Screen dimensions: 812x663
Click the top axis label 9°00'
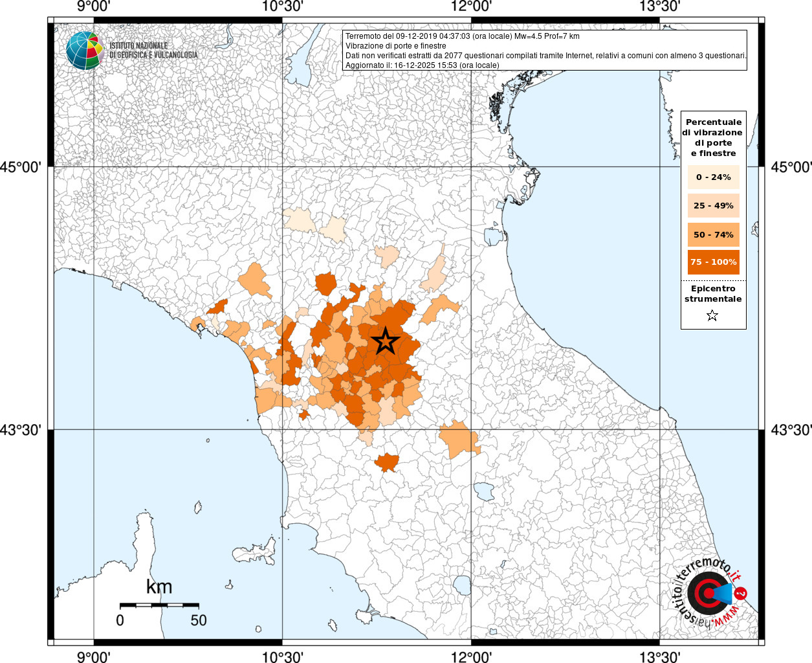click(x=94, y=6)
